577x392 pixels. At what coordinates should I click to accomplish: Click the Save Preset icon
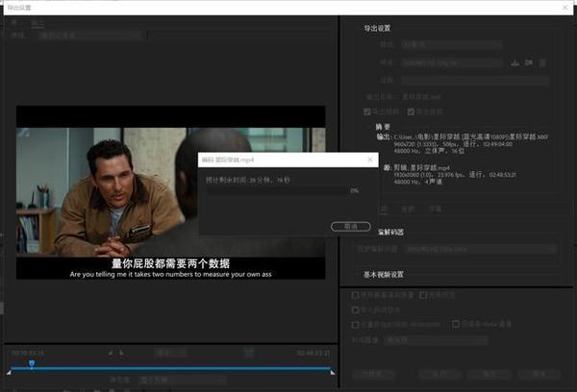point(514,62)
